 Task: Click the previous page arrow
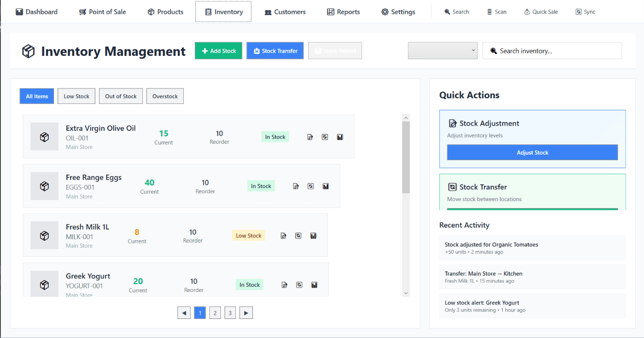(x=184, y=313)
